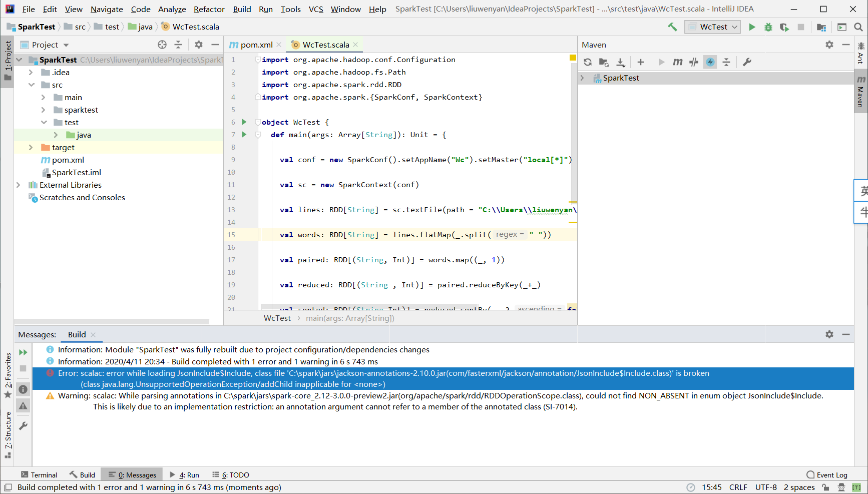
Task: Open Project panel settings gear
Action: tap(199, 45)
